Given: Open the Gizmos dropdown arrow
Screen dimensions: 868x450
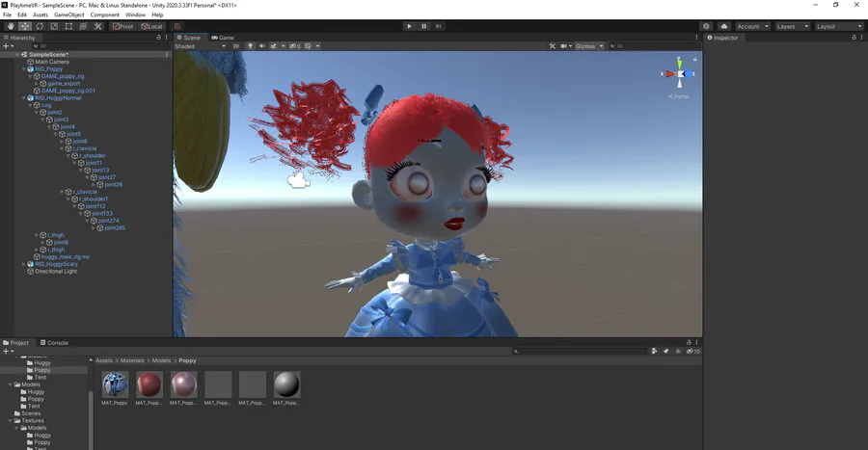Looking at the screenshot, I should pos(601,46).
